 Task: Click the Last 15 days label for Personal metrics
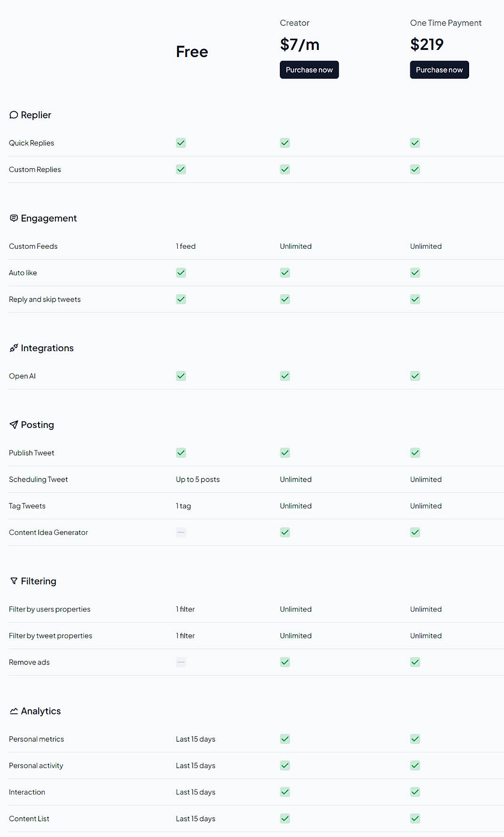pos(195,739)
